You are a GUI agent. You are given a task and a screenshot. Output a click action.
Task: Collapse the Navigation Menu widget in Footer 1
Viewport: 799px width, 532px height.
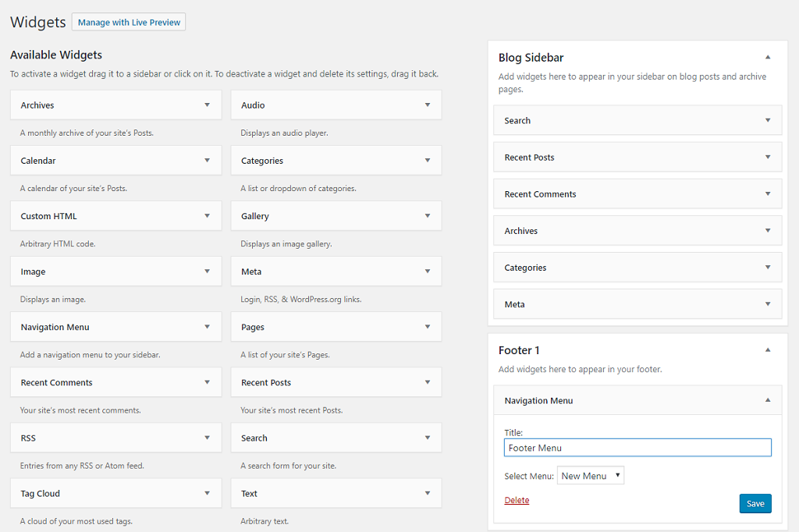click(768, 401)
